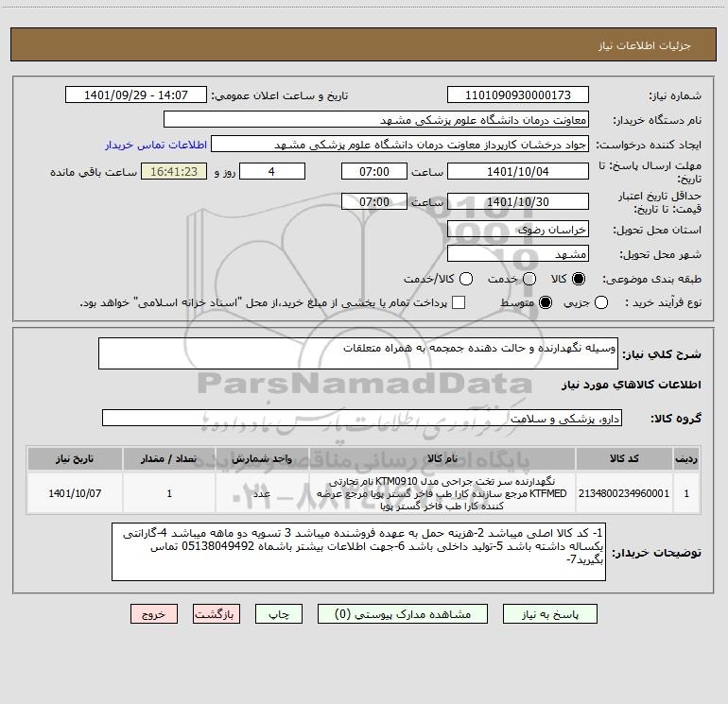Click the کد کالا column header
The width and height of the screenshot is (728, 704).
(624, 458)
